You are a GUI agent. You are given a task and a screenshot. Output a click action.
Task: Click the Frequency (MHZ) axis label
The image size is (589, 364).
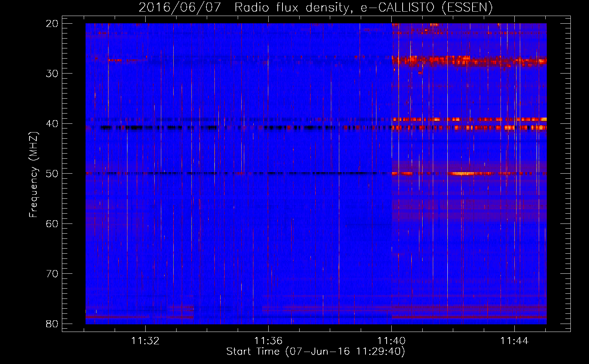(x=33, y=174)
